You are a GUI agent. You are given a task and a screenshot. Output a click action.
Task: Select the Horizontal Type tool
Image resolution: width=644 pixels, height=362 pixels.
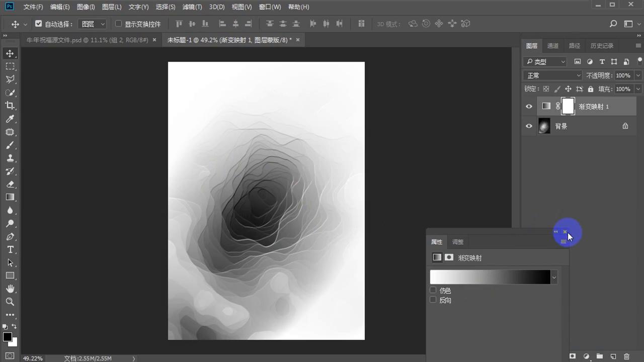pos(10,250)
